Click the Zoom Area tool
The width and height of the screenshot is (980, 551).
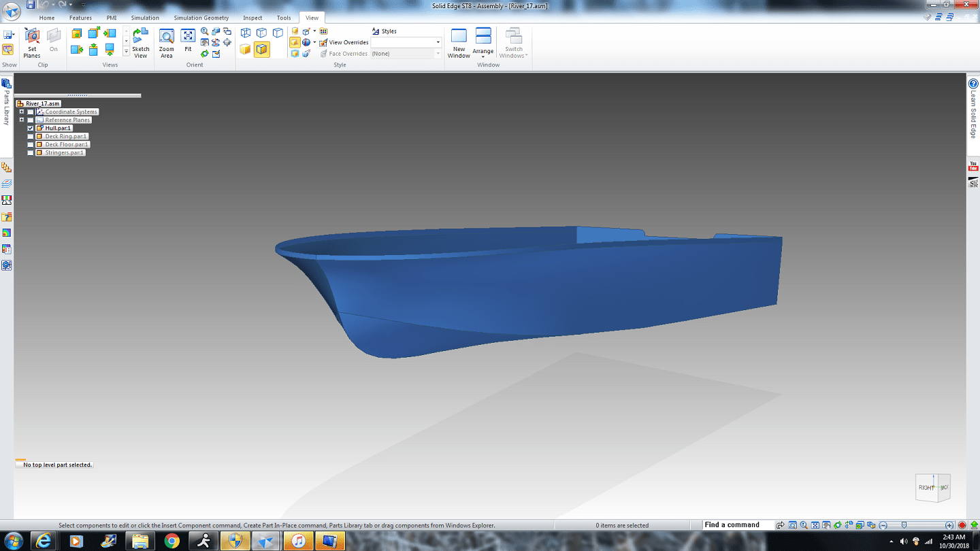[x=167, y=44]
